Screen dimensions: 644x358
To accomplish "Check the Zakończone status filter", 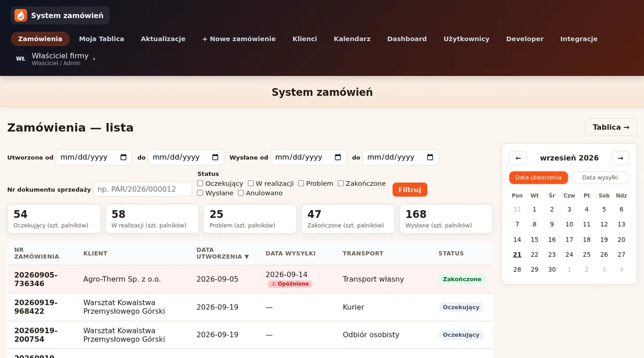I will 341,184.
